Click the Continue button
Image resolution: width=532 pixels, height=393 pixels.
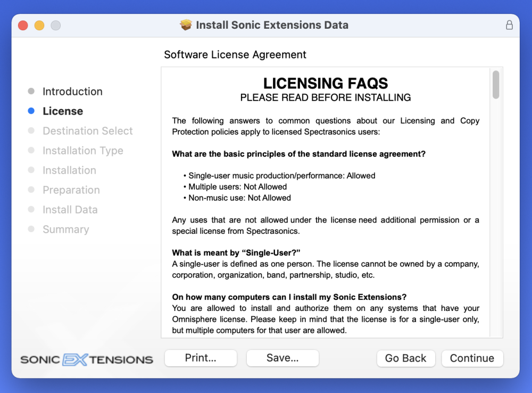tap(472, 358)
